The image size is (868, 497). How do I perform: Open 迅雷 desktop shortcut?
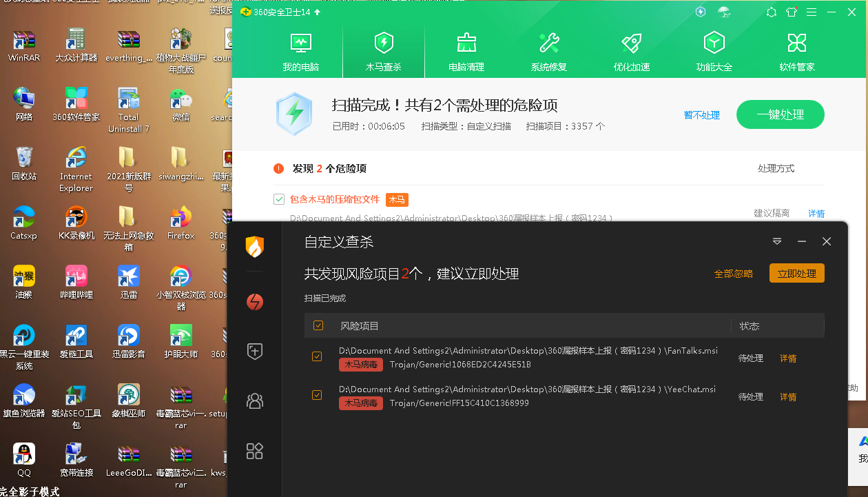(129, 282)
